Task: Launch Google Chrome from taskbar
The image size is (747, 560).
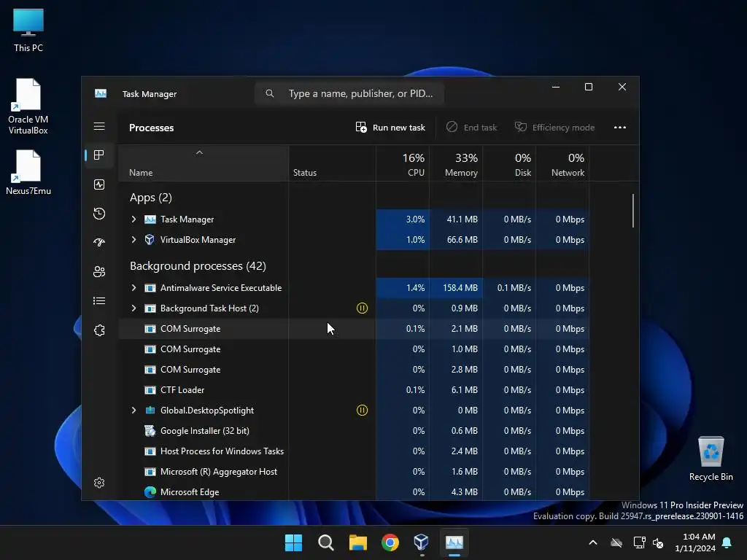Action: pyautogui.click(x=390, y=542)
